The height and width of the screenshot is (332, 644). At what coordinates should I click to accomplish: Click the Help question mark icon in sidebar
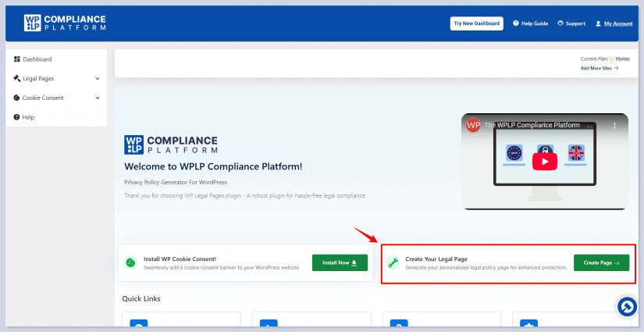(16, 117)
